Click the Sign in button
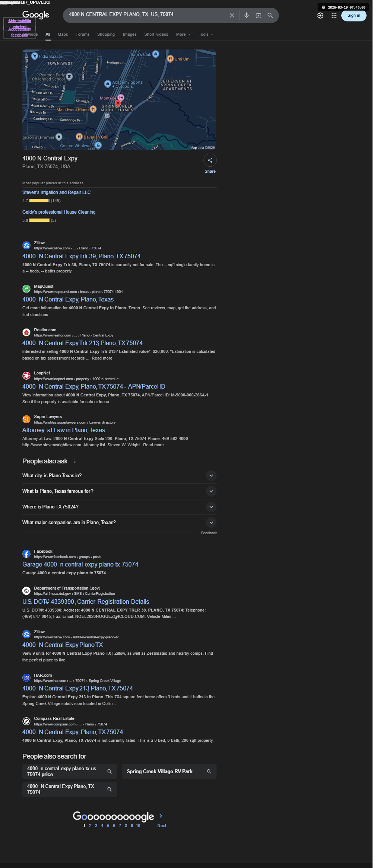This screenshot has height=868, width=377. (x=354, y=15)
